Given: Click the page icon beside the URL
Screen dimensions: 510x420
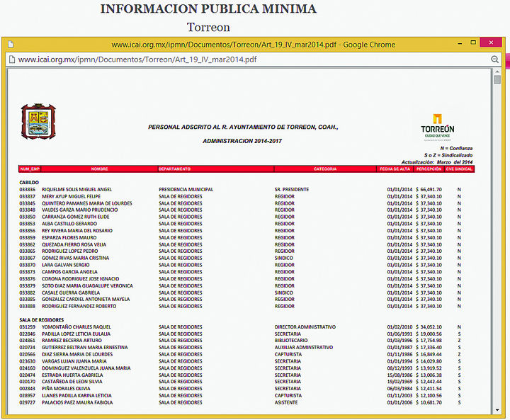Looking at the screenshot, I should tap(11, 59).
